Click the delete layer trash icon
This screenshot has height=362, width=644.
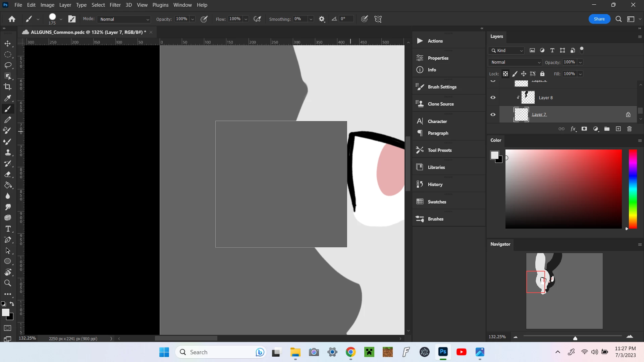[629, 129]
